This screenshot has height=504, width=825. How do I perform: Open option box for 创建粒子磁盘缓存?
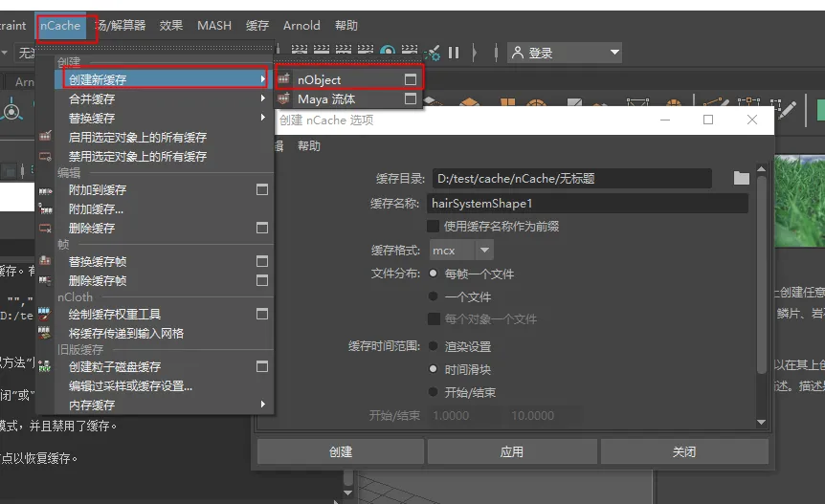pos(262,366)
